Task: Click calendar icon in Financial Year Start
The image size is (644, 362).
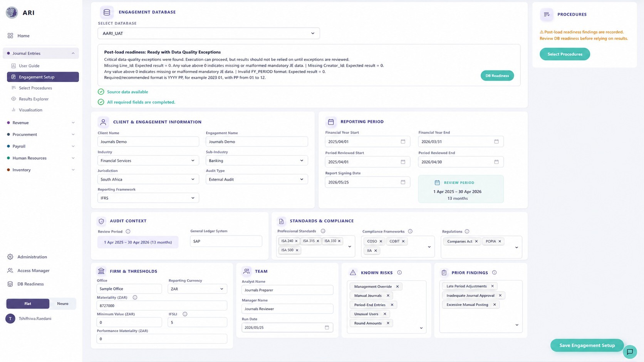Action: tap(403, 142)
